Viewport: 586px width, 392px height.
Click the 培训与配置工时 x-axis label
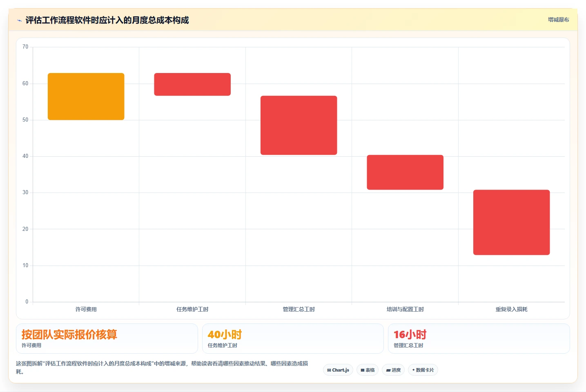point(405,309)
